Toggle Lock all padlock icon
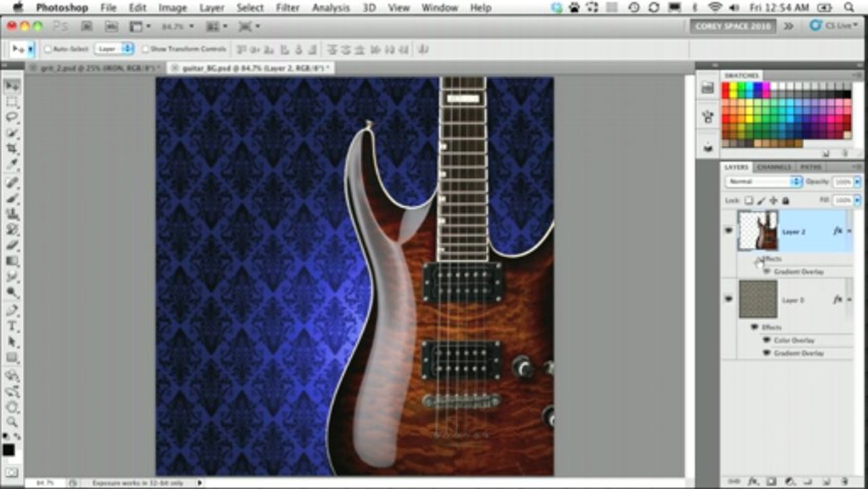 (785, 200)
